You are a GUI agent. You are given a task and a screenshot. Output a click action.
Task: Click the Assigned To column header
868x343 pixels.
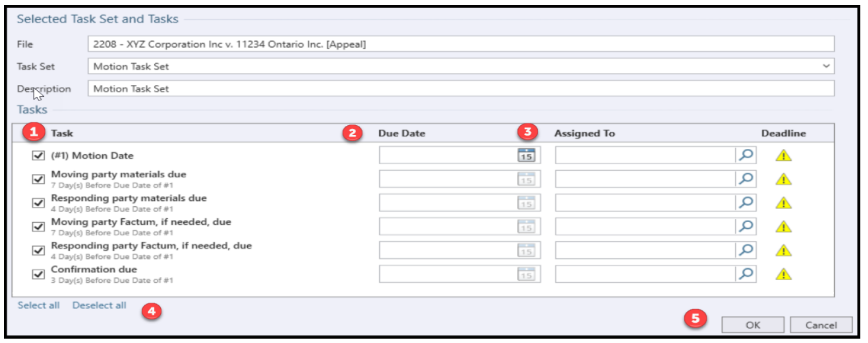click(x=585, y=133)
